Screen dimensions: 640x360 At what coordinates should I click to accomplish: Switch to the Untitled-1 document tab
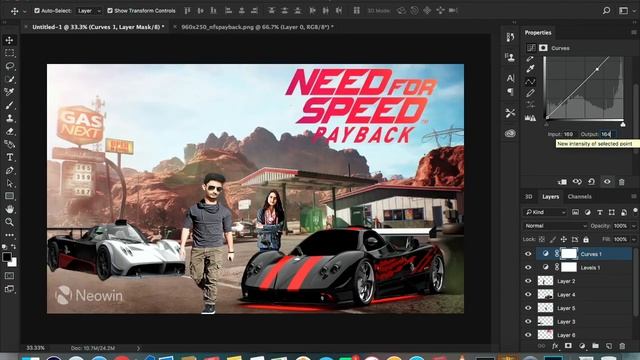(98, 27)
